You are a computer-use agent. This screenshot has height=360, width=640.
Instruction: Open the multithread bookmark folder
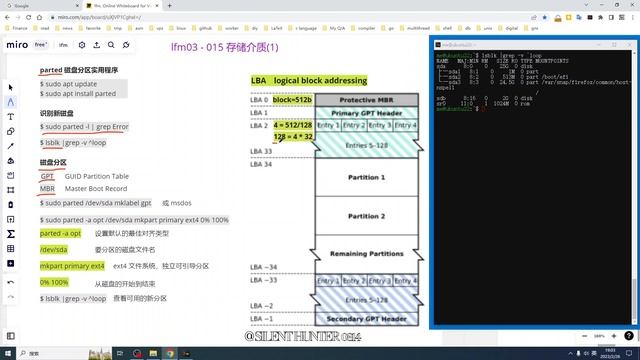[x=414, y=28]
